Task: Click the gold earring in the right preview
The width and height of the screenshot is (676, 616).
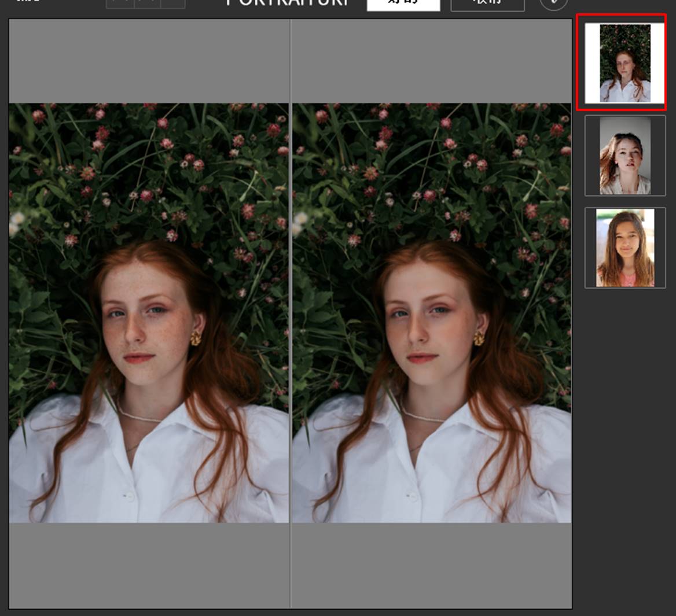Action: pyautogui.click(x=479, y=338)
